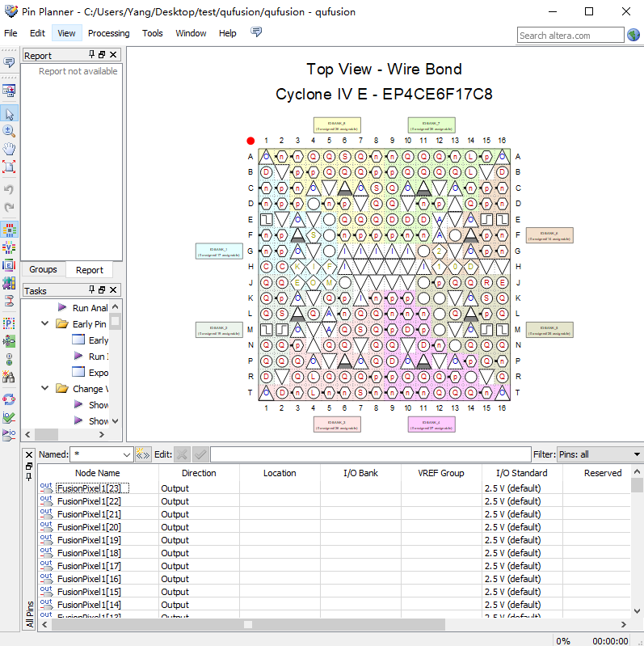Collapse the Early Pin folder in Tasks

coord(45,323)
